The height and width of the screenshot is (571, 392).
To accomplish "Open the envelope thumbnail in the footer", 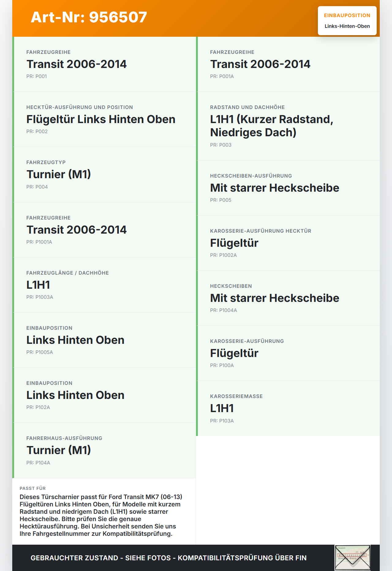I will (x=352, y=558).
